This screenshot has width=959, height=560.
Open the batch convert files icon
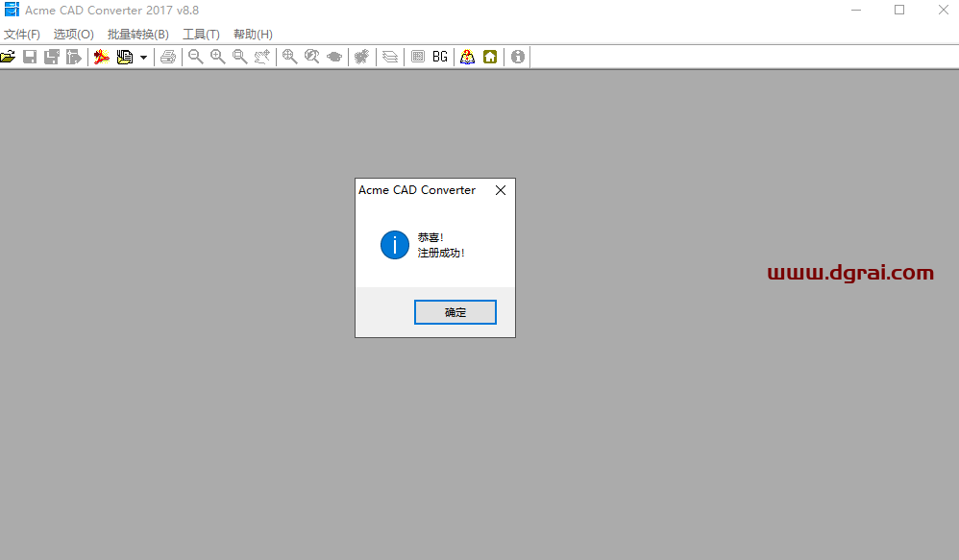125,57
